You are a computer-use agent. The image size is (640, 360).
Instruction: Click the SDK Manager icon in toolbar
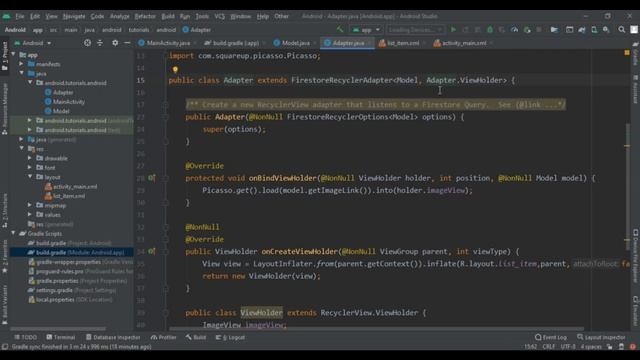click(606, 30)
